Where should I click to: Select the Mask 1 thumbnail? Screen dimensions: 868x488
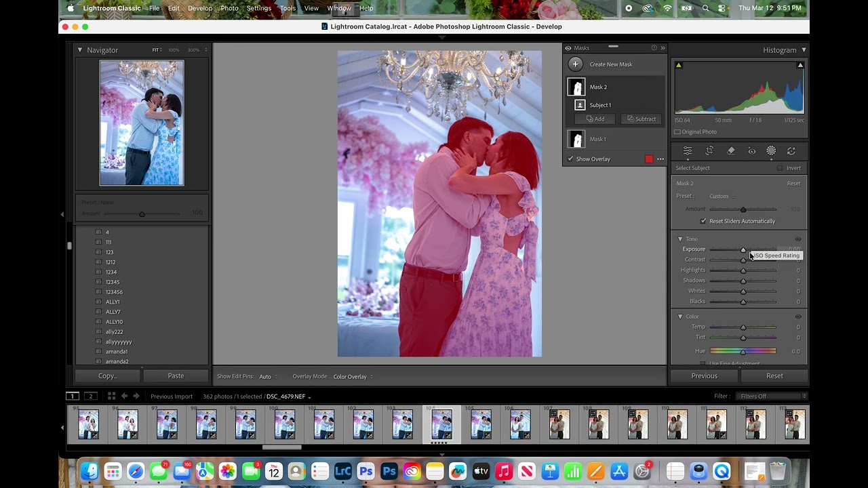coord(576,140)
